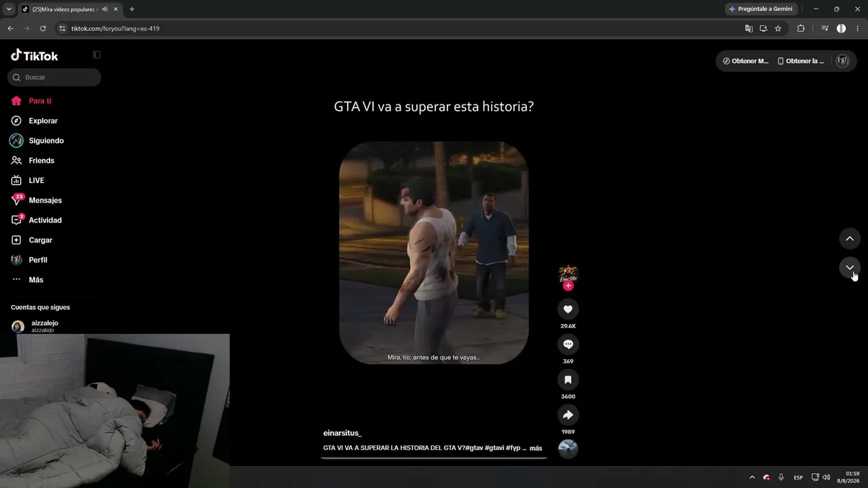This screenshot has width=868, height=488.
Task: Open the creator avatar beside the video
Action: pos(568,274)
